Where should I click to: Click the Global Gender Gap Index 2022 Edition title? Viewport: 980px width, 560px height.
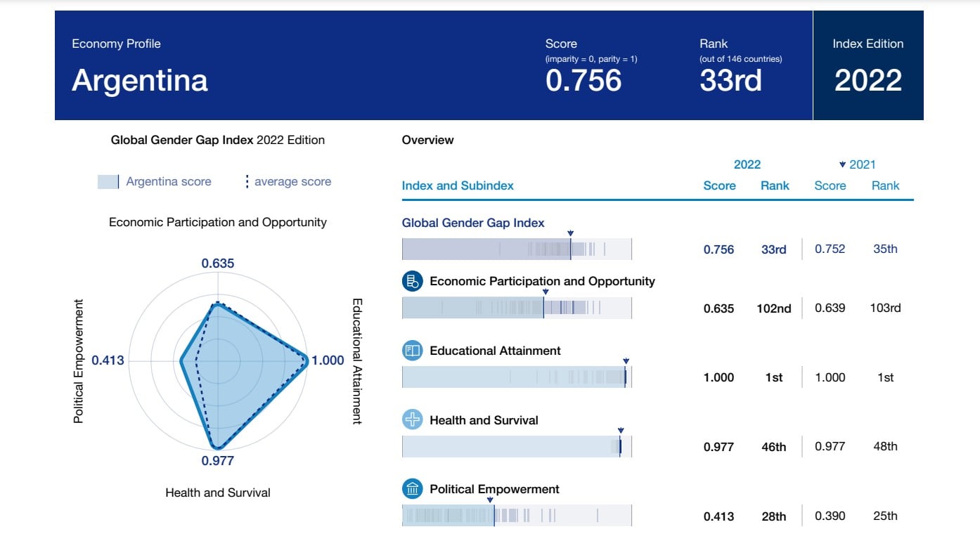(217, 140)
